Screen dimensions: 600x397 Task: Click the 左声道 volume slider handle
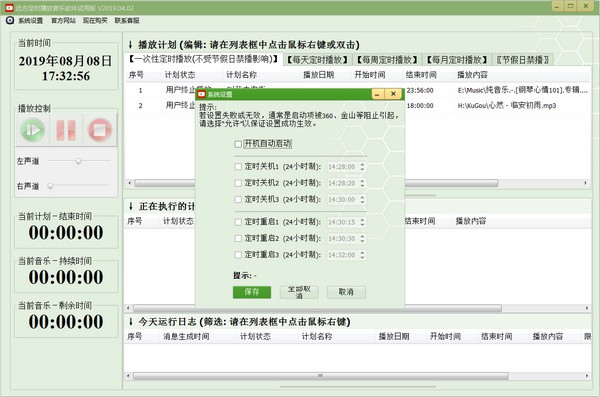coord(78,161)
